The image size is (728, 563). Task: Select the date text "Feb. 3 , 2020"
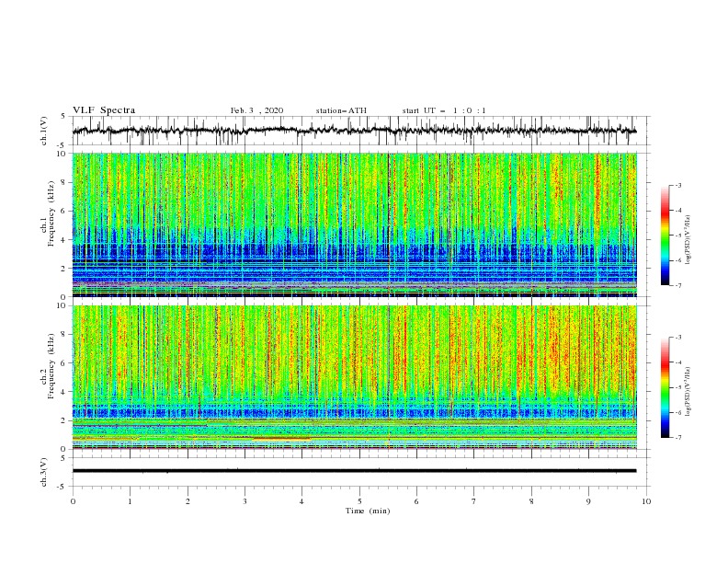click(256, 110)
